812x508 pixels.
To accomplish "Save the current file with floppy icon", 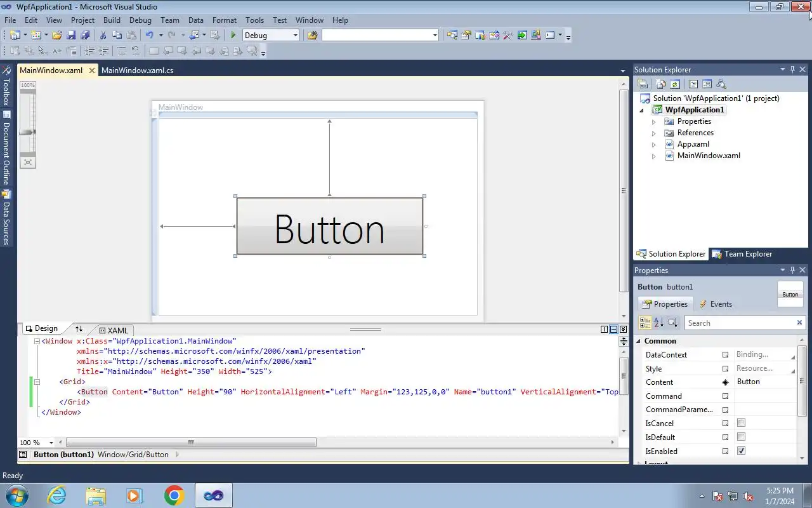I will click(71, 36).
